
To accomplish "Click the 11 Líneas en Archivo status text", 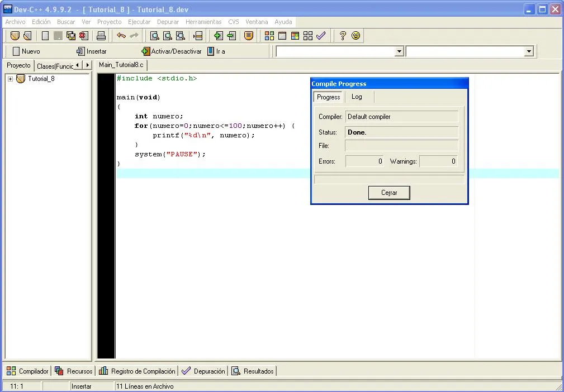I will pos(145,386).
